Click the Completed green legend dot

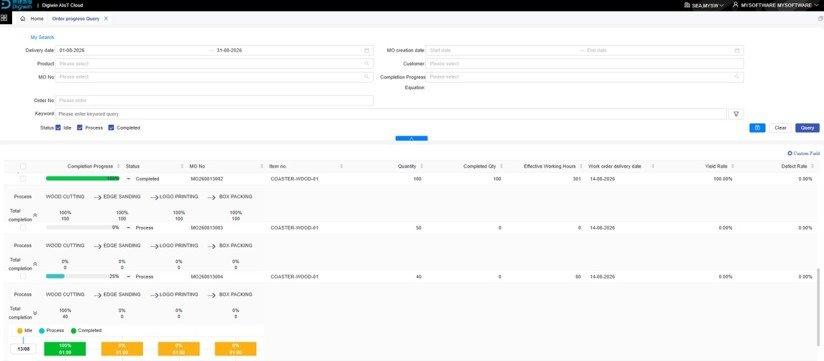click(74, 331)
